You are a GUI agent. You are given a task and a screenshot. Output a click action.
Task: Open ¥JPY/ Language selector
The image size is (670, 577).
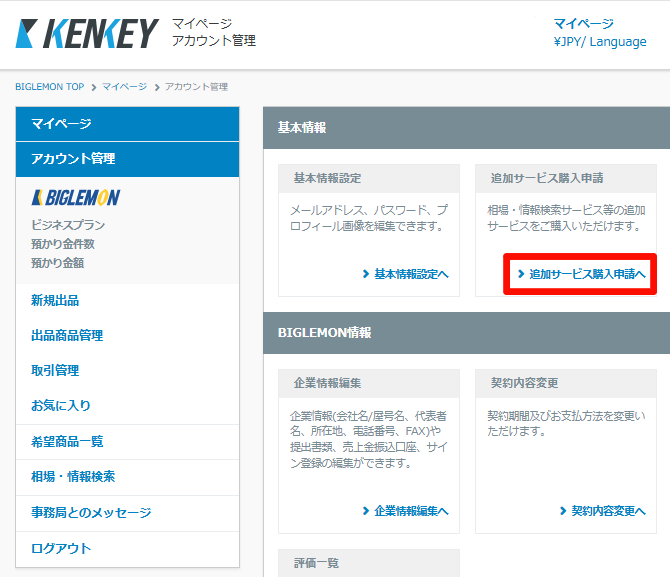pyautogui.click(x=599, y=42)
